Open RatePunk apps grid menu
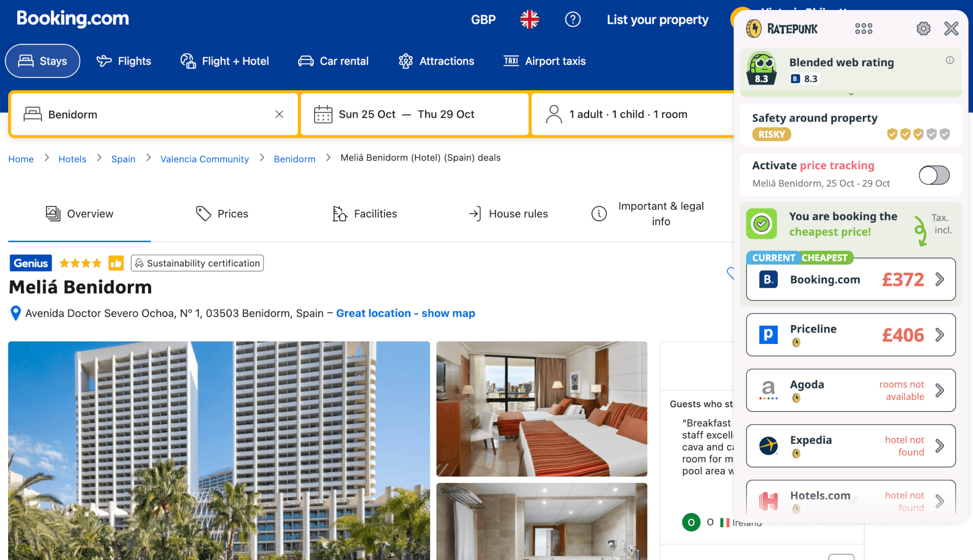 pyautogui.click(x=864, y=28)
